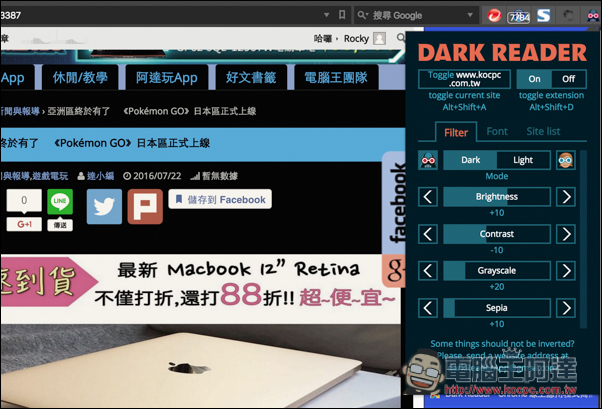Click the Rocky username text

click(x=356, y=39)
